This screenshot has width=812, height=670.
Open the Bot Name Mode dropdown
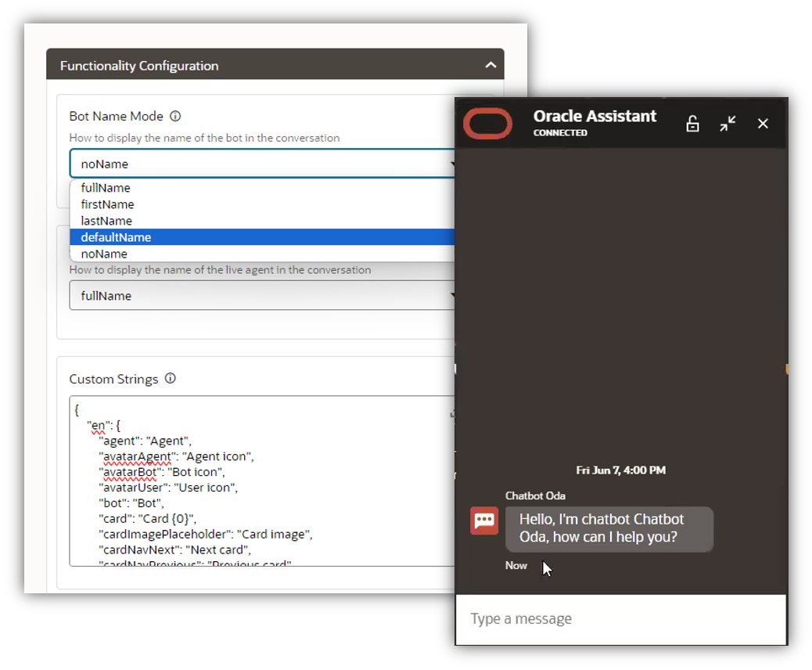tap(262, 164)
